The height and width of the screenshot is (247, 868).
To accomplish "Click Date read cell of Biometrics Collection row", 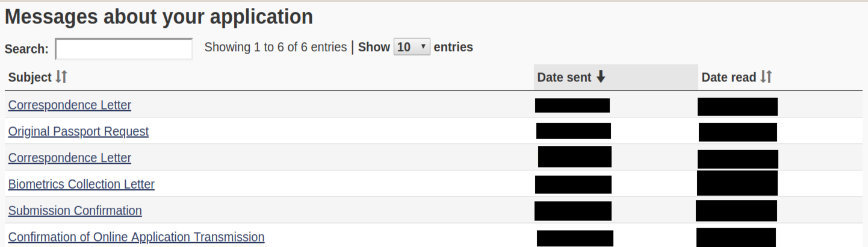I will pyautogui.click(x=737, y=183).
